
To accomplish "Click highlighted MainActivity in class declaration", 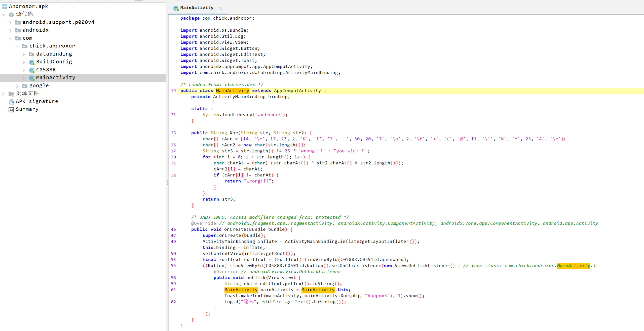I will click(x=233, y=90).
